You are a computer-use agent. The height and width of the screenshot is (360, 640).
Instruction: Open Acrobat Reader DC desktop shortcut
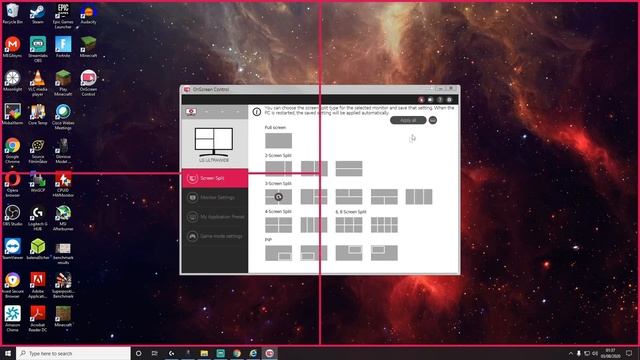click(38, 319)
